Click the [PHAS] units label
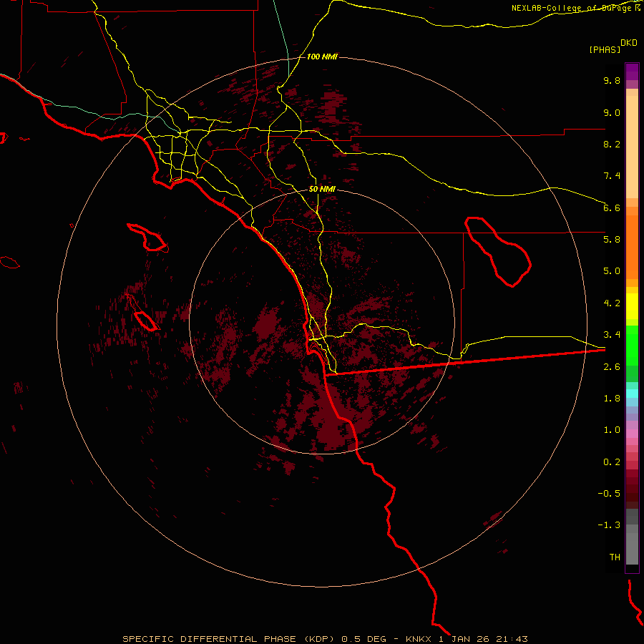644x644 pixels. (x=605, y=49)
